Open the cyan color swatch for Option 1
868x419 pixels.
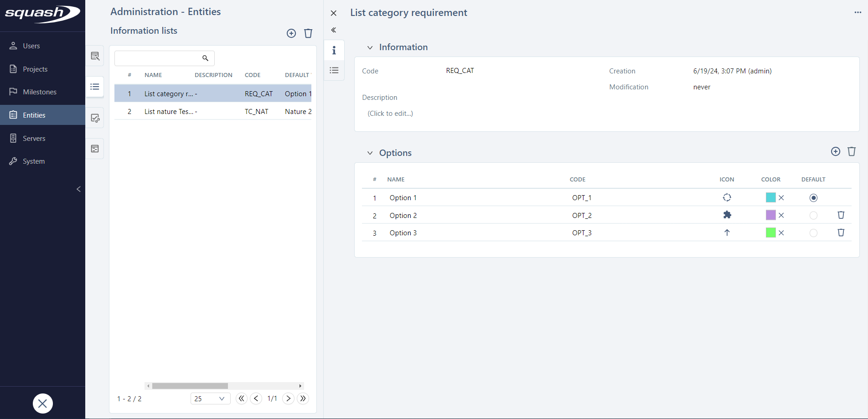coord(770,197)
